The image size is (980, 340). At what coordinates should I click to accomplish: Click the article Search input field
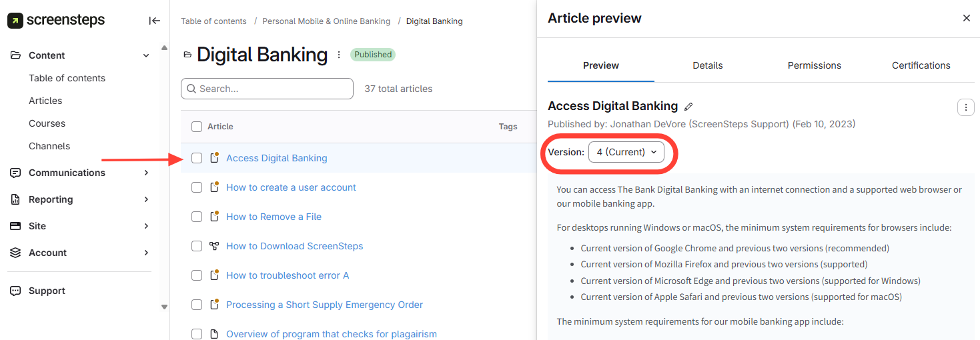pos(267,89)
